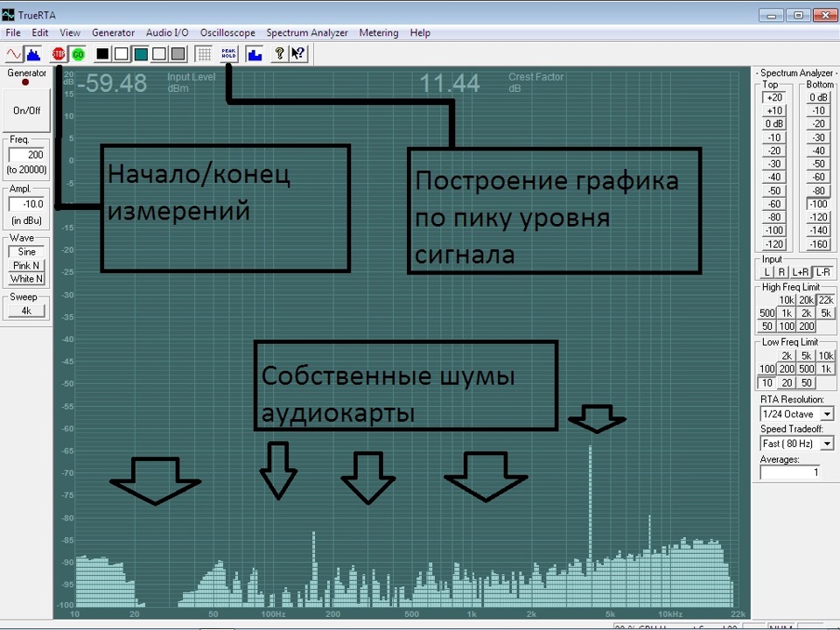Open the Generator menu
840x630 pixels.
[113, 32]
